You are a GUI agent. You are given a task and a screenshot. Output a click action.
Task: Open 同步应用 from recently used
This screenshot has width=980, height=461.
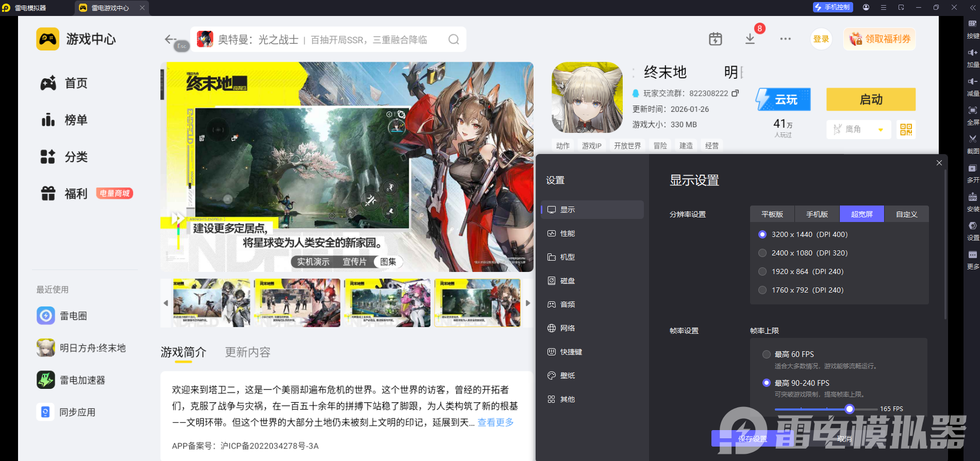pos(66,412)
